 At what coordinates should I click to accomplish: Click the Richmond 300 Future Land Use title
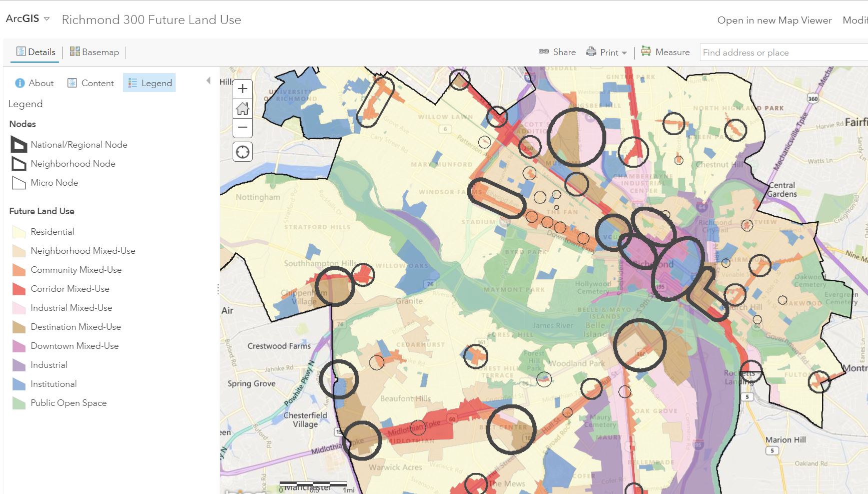pos(151,20)
